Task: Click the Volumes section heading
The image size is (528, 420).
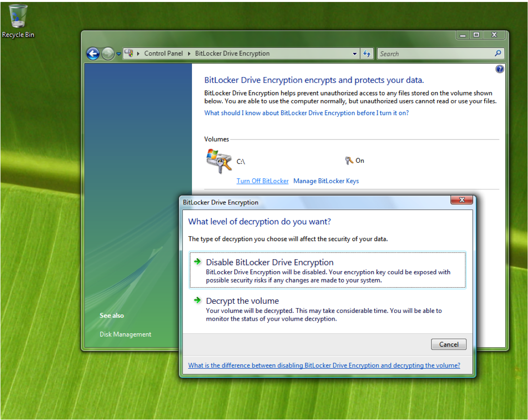Action: pyautogui.click(x=217, y=140)
